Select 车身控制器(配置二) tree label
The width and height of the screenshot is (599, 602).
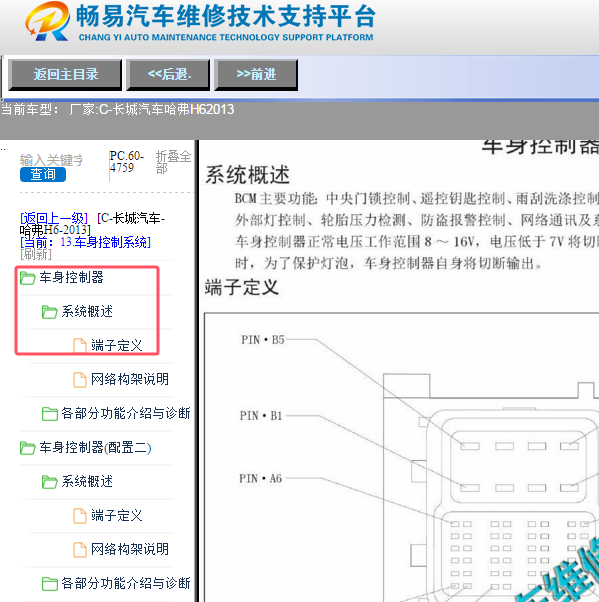pos(95,447)
